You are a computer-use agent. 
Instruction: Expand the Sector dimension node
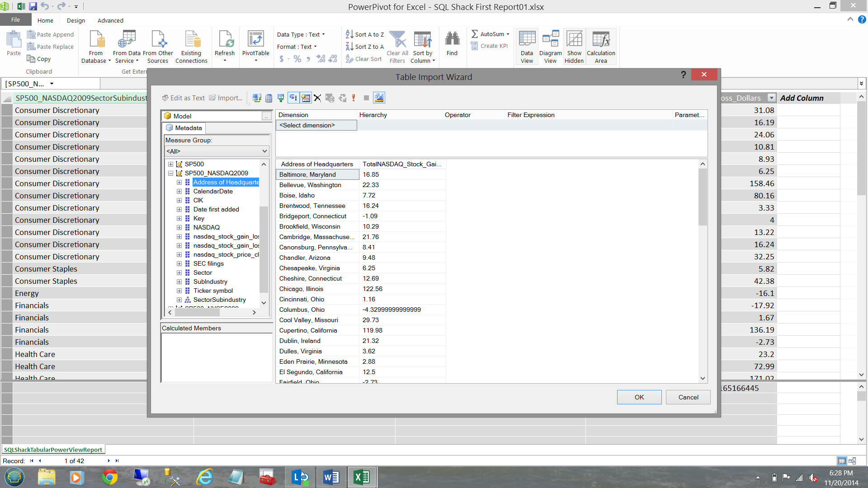179,273
